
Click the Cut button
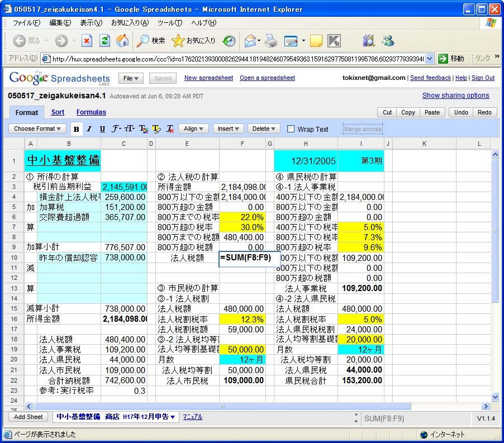tap(387, 112)
